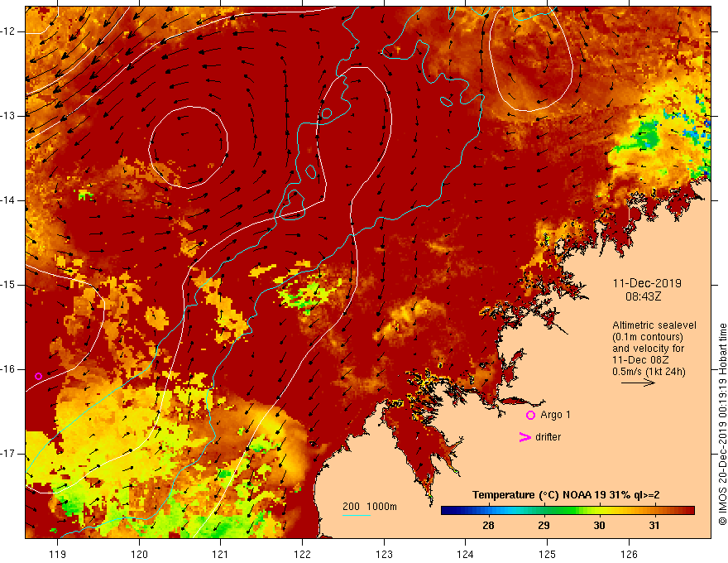Click the '(0.1m contours)' caption line
This screenshot has height=563, width=728.
tap(648, 337)
